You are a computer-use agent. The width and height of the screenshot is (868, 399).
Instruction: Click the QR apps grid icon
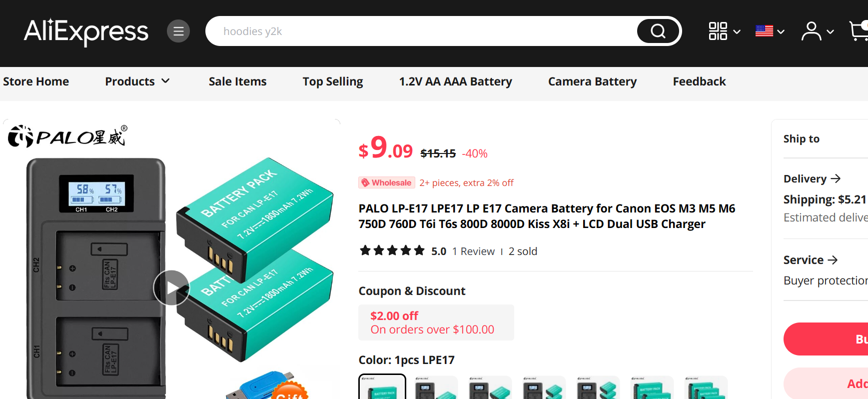pos(718,30)
